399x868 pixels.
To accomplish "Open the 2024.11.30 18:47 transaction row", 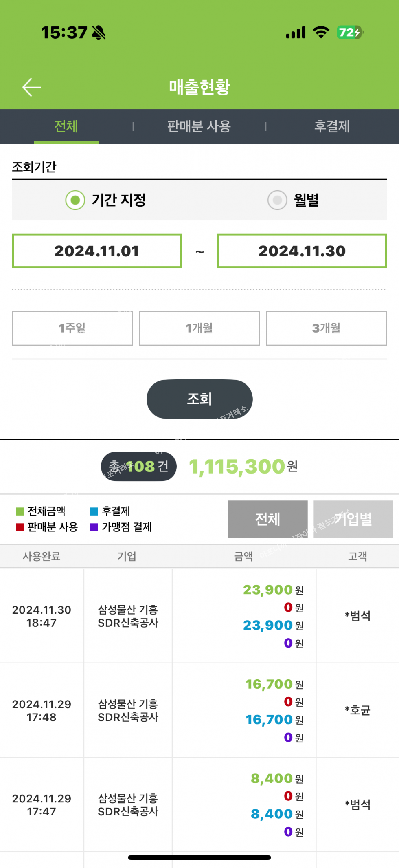I will (x=199, y=616).
